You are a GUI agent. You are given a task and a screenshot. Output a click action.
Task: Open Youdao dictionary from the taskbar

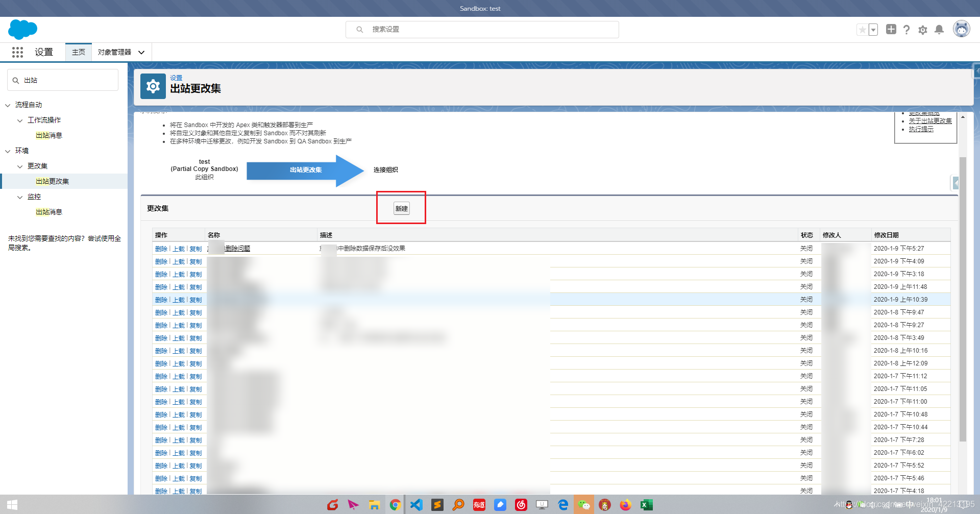point(479,505)
